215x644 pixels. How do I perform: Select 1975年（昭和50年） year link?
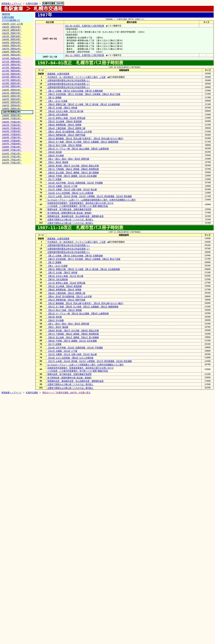pyautogui.click(x=12, y=74)
